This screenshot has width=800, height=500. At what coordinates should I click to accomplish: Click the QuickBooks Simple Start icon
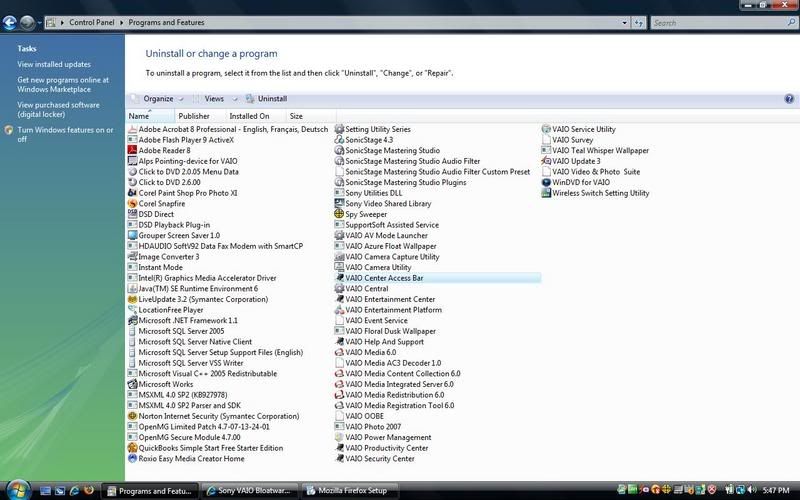coord(132,448)
